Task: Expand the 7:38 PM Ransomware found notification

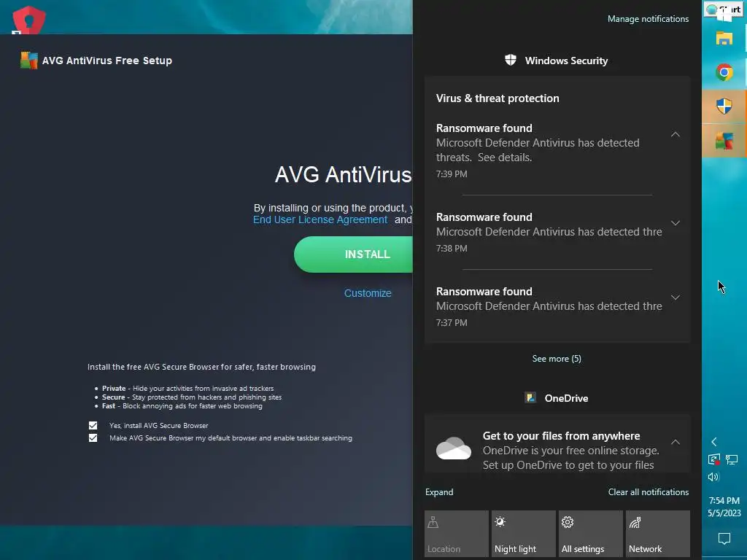Action: [676, 223]
